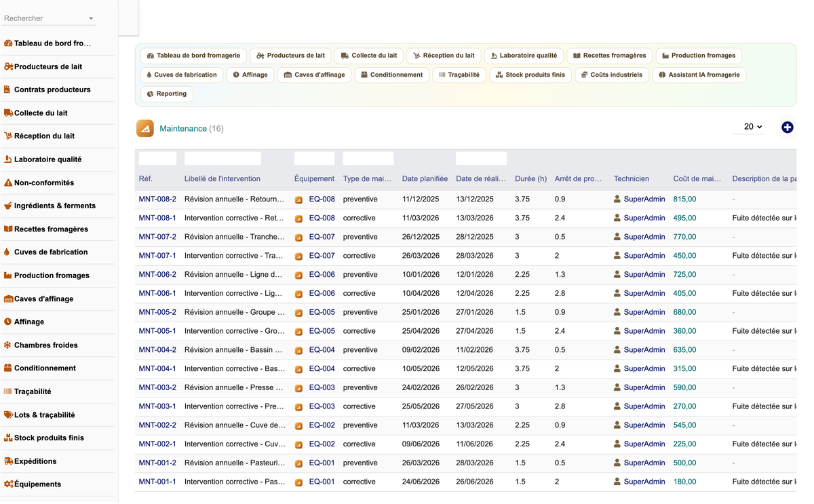
Task: Click the Libellé de l'intervention filter field
Action: (x=222, y=159)
